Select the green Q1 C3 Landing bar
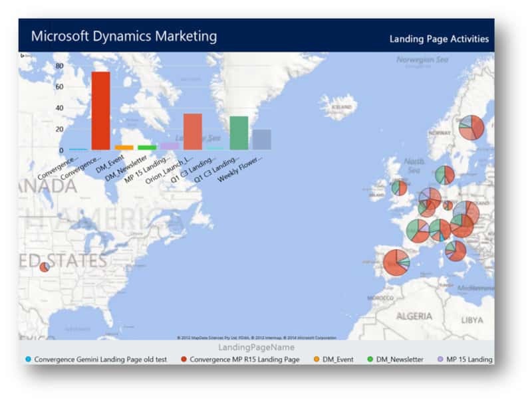532x402 pixels. (x=239, y=133)
